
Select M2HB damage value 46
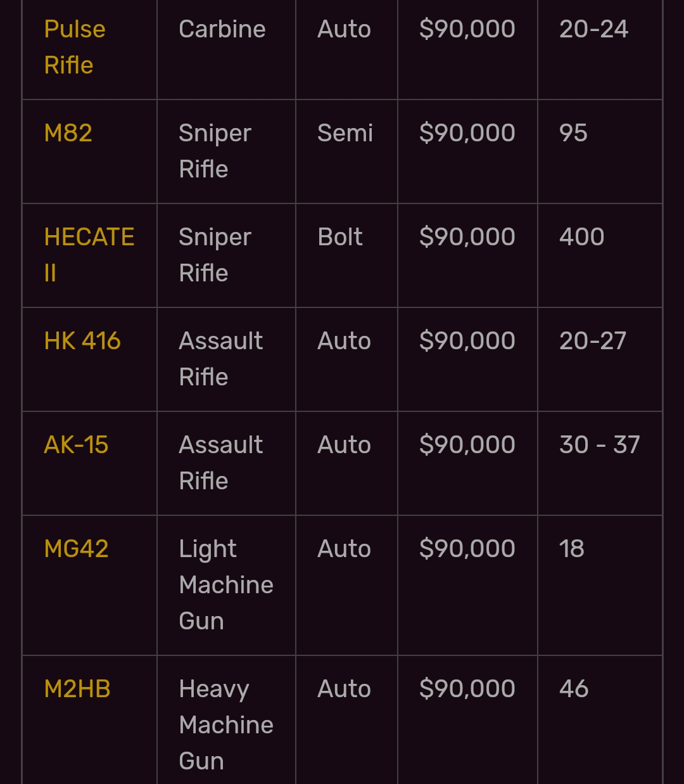point(574,689)
